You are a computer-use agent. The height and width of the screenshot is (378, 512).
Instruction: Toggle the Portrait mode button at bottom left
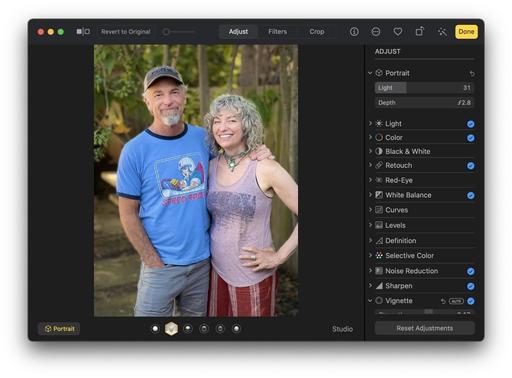point(59,329)
